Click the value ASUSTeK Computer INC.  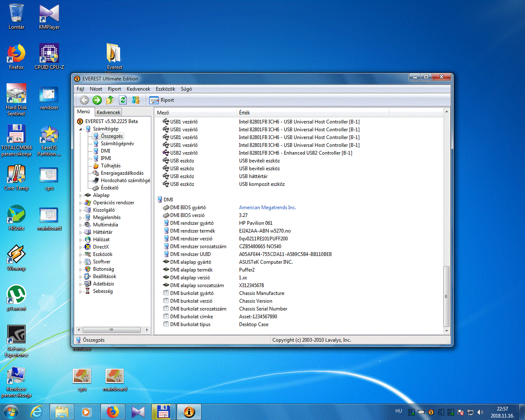pyautogui.click(x=266, y=262)
